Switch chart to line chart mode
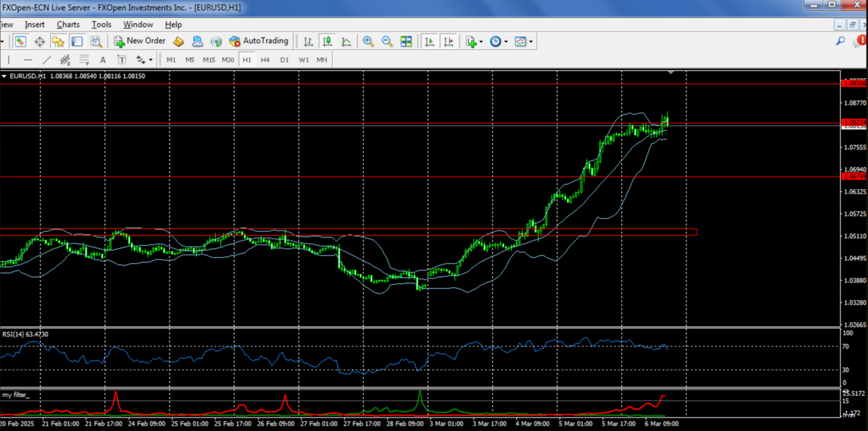Screen dimensions: 868x431 (346, 42)
